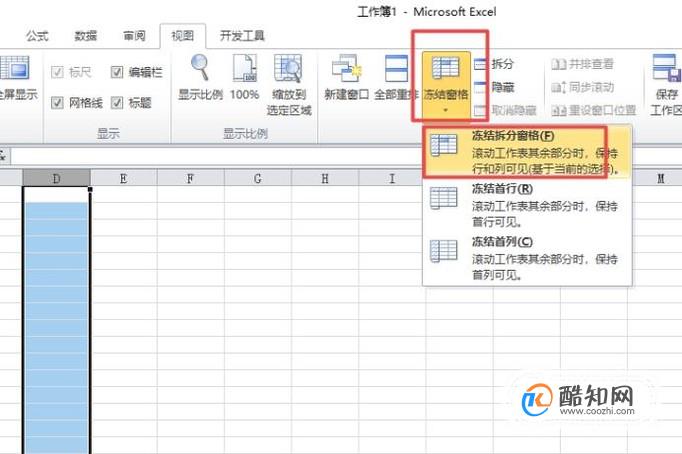Click the Freeze First Column (冻结首列) icon
Screen dimensions: 682x454
pos(444,251)
